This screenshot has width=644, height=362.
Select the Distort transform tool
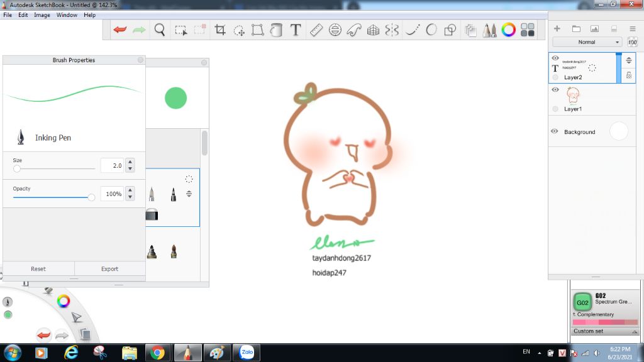[257, 30]
